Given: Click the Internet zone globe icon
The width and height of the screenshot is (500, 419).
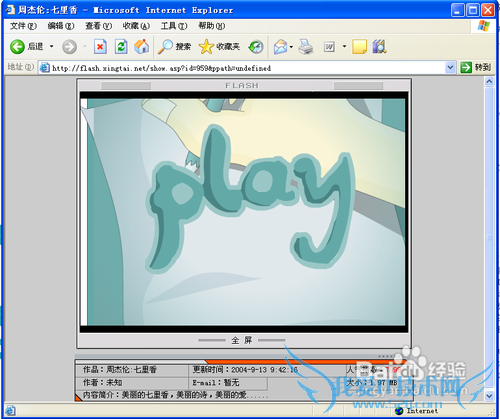Looking at the screenshot, I should pyautogui.click(x=399, y=411).
